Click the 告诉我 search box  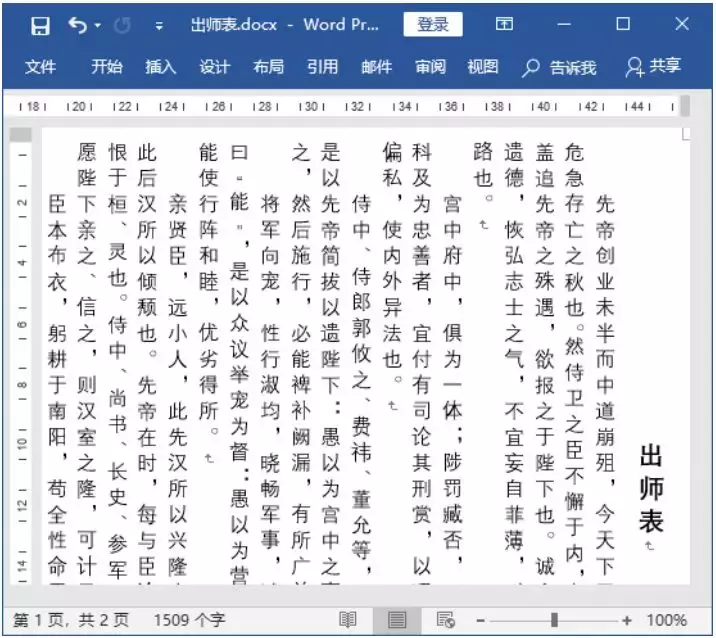(x=559, y=68)
